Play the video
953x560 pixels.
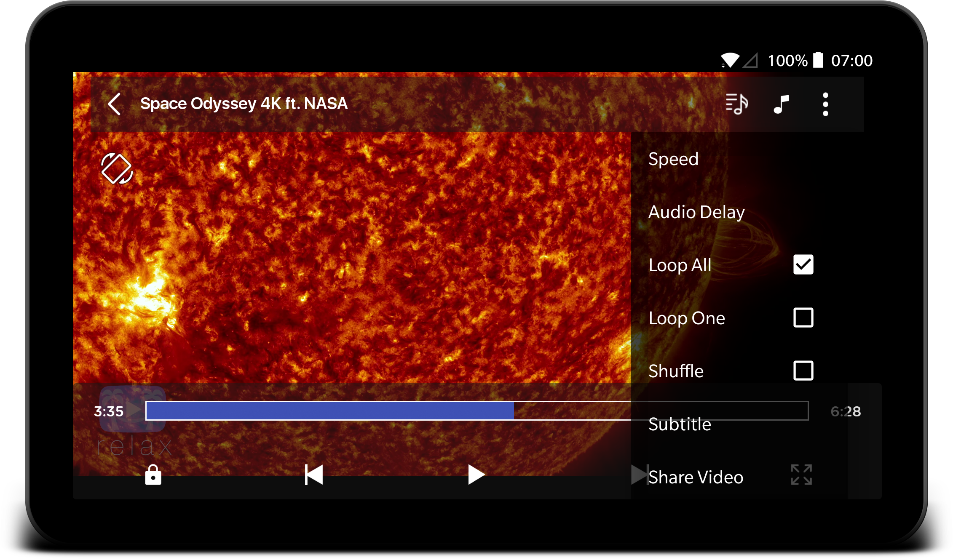(x=476, y=475)
